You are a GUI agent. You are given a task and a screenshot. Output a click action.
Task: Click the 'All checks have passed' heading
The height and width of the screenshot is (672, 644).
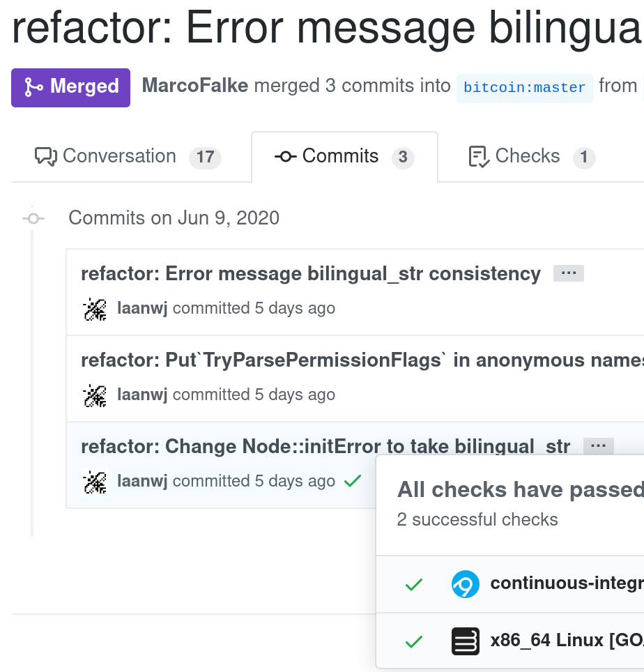(x=520, y=490)
